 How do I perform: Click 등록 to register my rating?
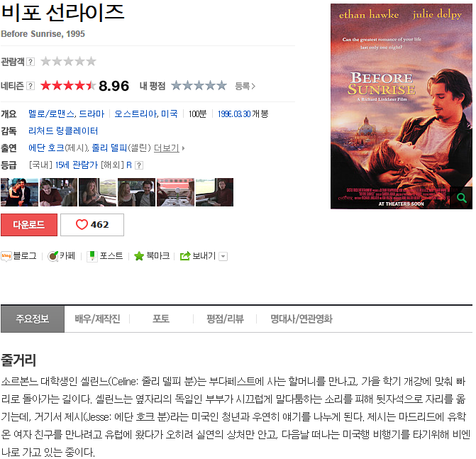tap(245, 87)
